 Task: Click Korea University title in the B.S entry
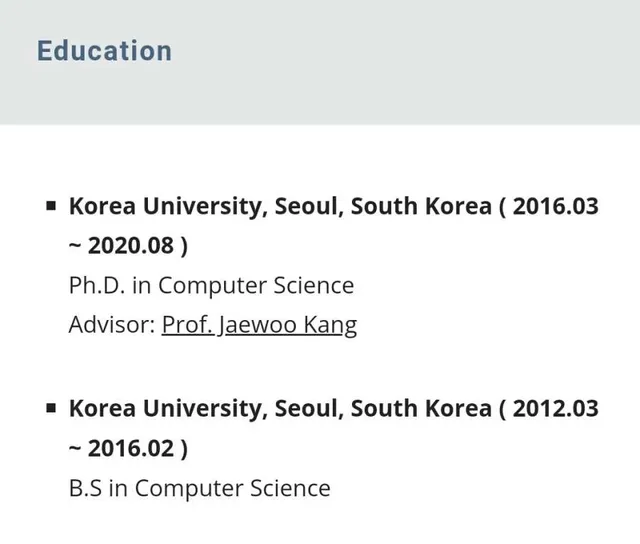tap(165, 409)
